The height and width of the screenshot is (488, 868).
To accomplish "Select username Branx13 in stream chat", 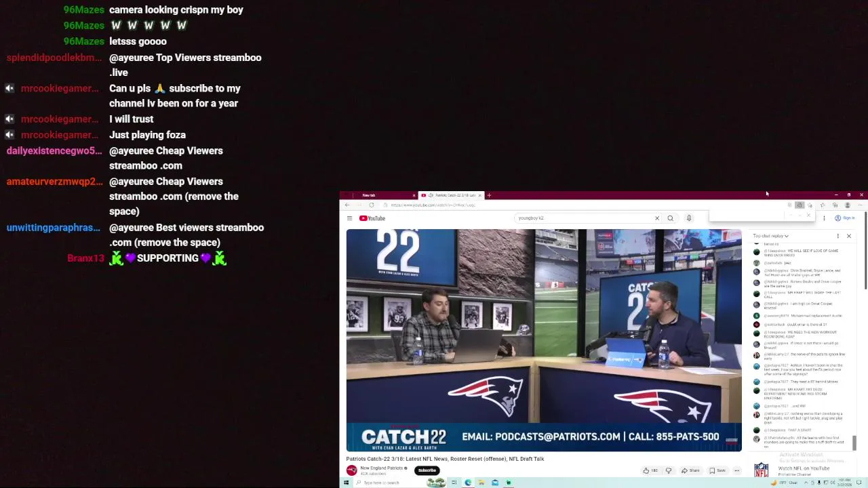I will 85,258.
